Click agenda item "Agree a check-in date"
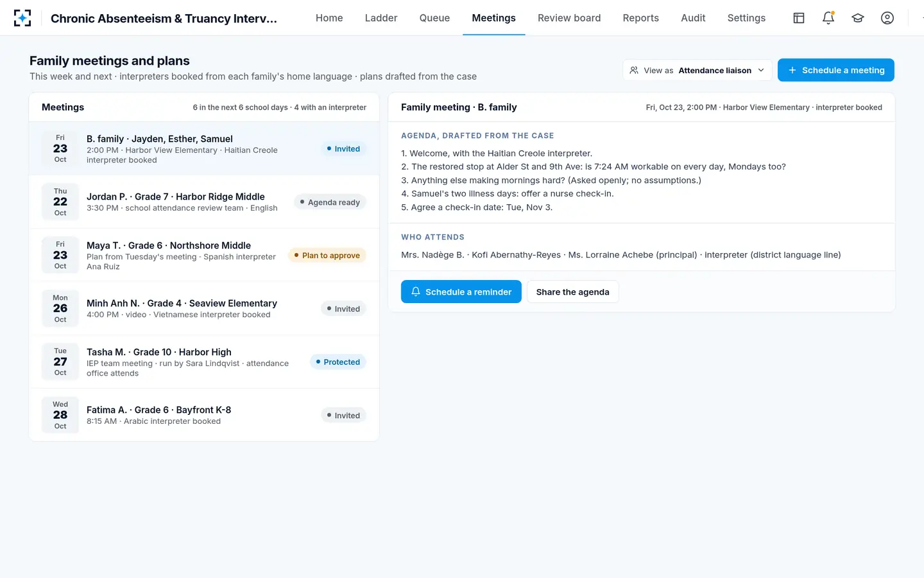Image resolution: width=924 pixels, height=578 pixels. coord(477,207)
